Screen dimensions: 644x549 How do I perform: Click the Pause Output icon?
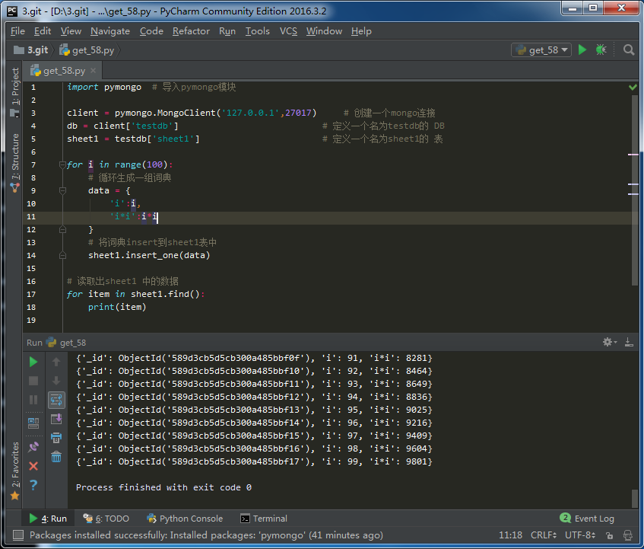33,400
